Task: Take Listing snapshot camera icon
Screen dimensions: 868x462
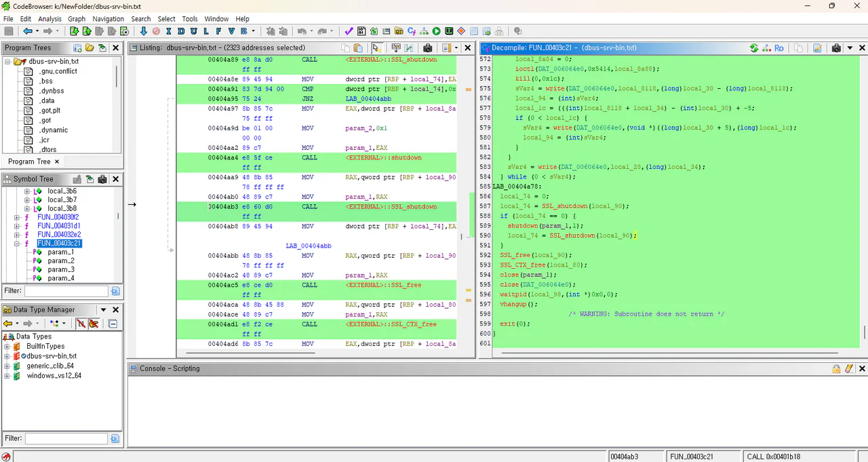Action: [x=428, y=48]
